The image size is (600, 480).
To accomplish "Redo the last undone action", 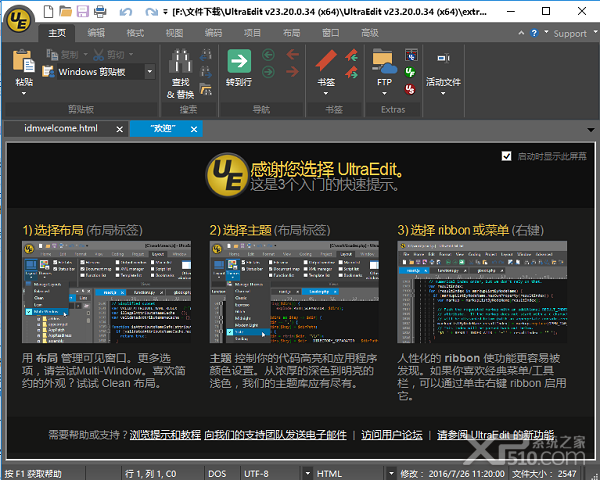I will tap(151, 12).
